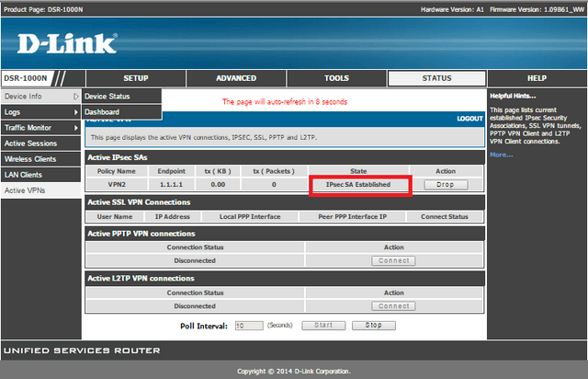Open the HELP tab

coord(537,78)
